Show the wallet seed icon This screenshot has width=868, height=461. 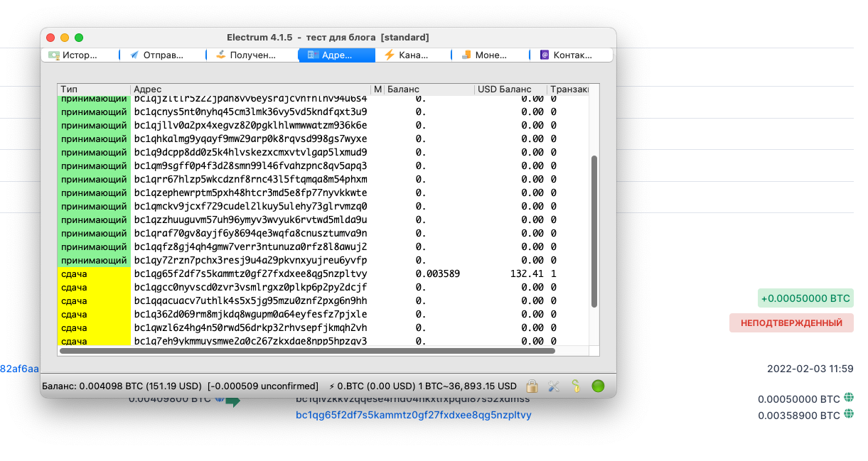click(576, 386)
